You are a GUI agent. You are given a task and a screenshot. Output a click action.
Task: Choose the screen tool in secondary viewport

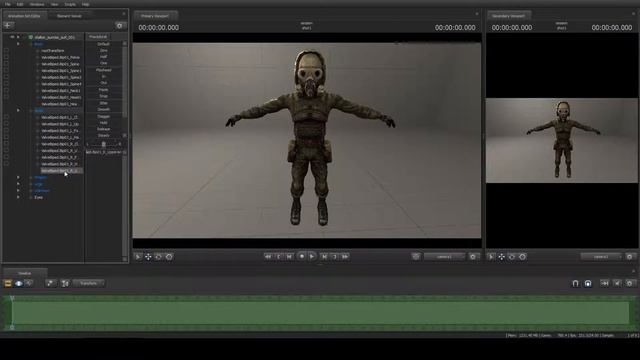pos(522,257)
